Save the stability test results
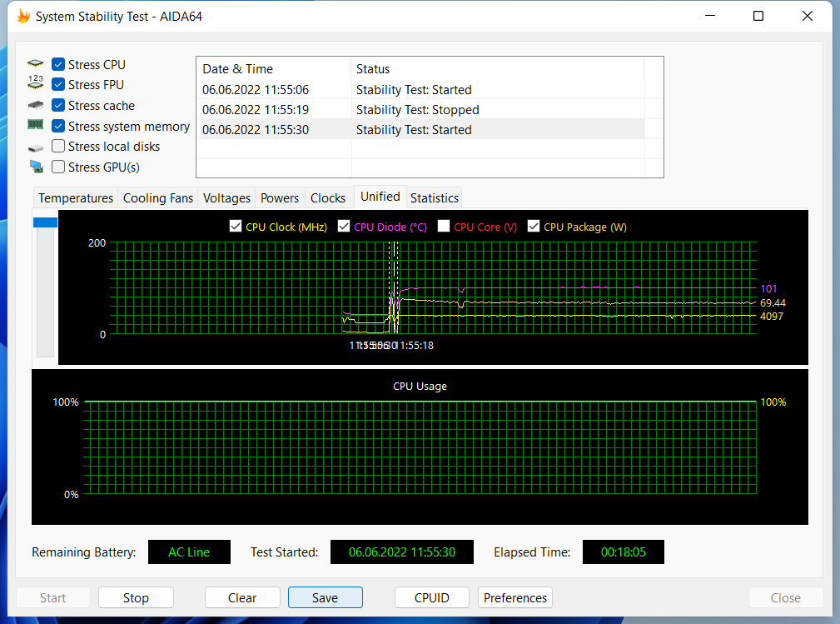 326,597
